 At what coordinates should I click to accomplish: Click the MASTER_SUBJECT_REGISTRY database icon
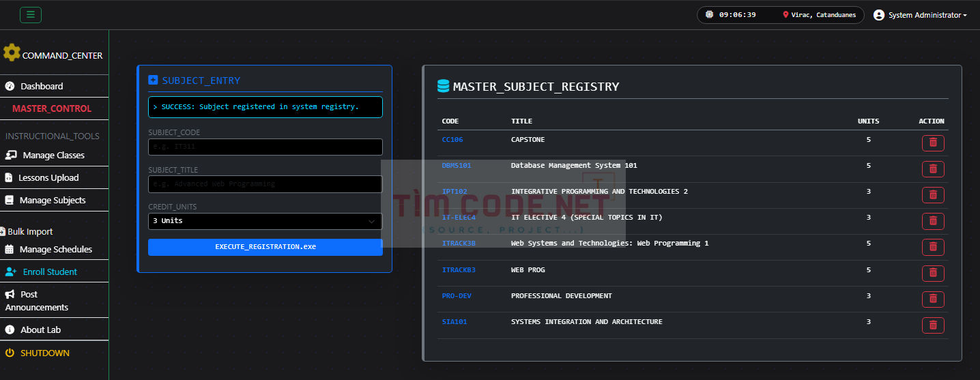(x=444, y=86)
